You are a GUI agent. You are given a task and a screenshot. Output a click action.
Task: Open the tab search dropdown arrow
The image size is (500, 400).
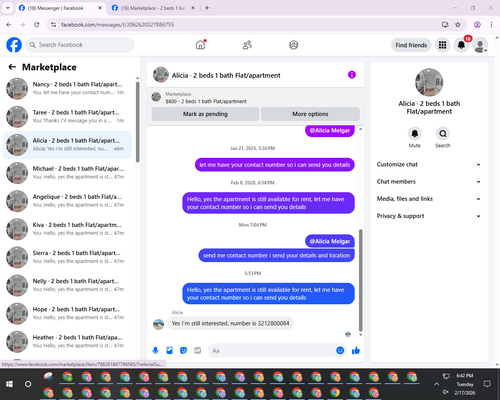[x=7, y=8]
